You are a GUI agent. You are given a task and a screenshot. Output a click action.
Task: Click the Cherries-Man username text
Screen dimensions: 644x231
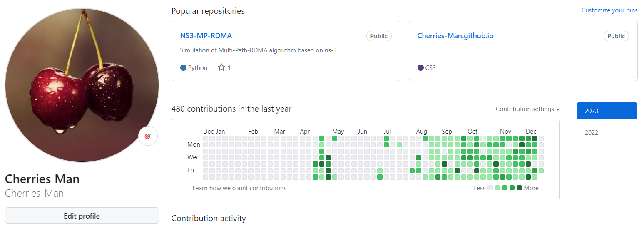point(34,194)
